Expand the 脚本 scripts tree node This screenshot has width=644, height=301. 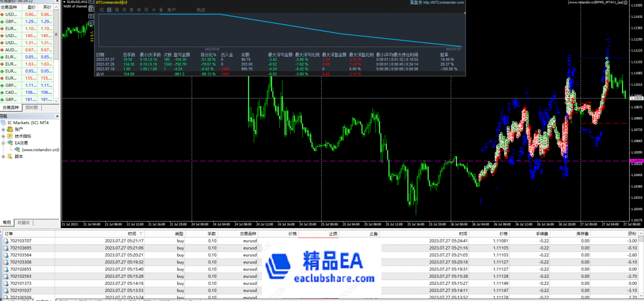[4, 156]
